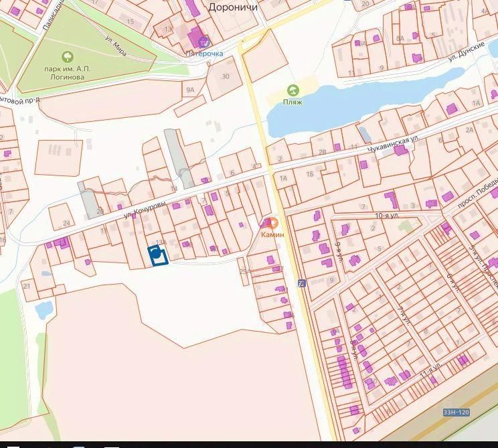Open the Пятёрочка store marker

(204, 42)
